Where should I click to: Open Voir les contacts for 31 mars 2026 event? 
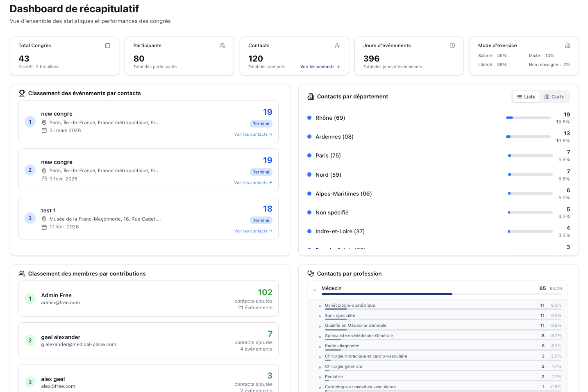tap(253, 134)
